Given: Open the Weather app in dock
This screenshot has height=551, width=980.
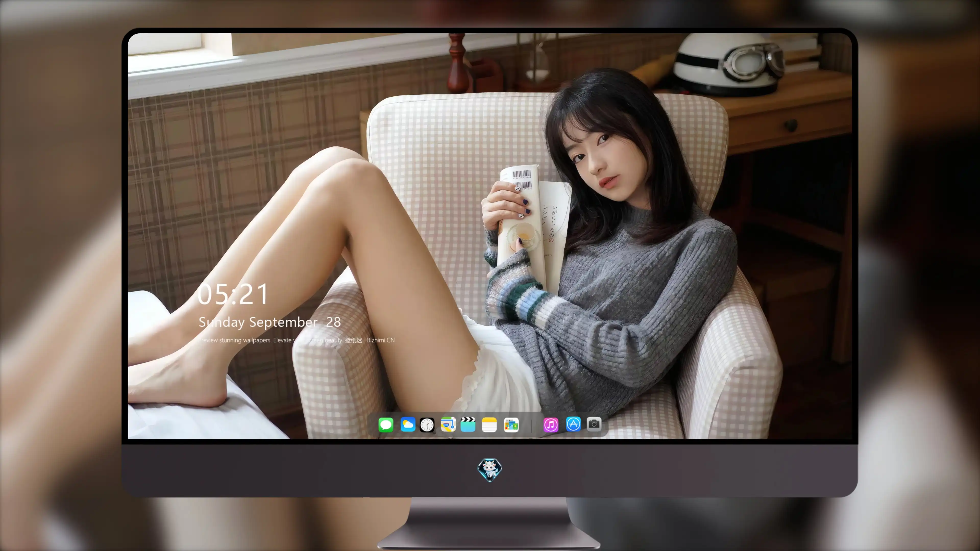Looking at the screenshot, I should coord(408,424).
